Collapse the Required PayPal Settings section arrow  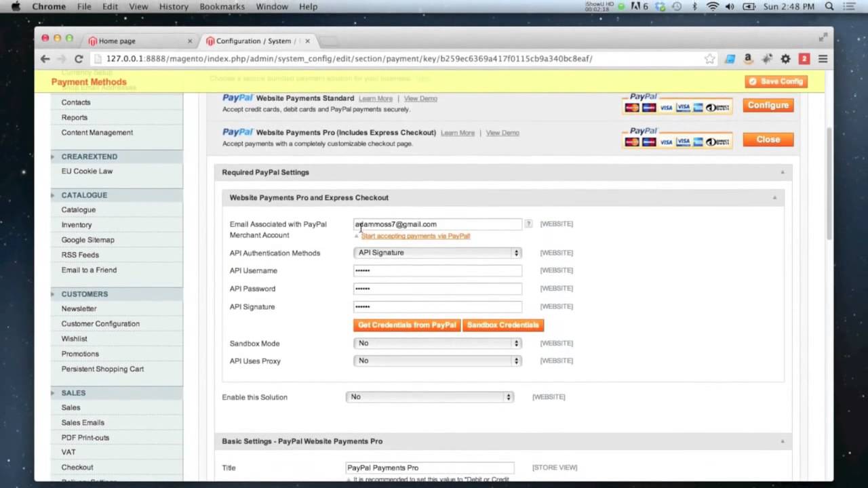[782, 172]
